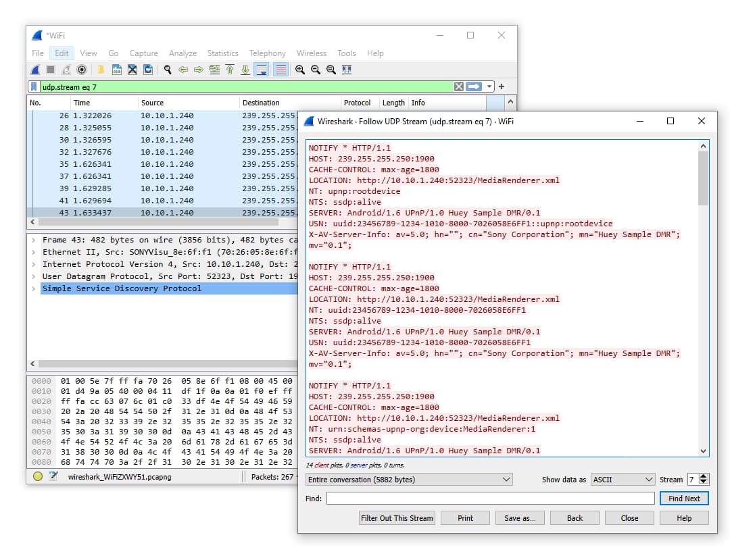Select packet 43 in packet list

pyautogui.click(x=163, y=213)
